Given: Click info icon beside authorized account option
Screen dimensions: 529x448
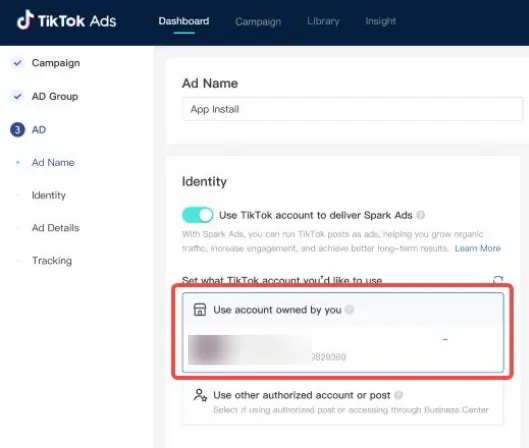Looking at the screenshot, I should pyautogui.click(x=398, y=395).
